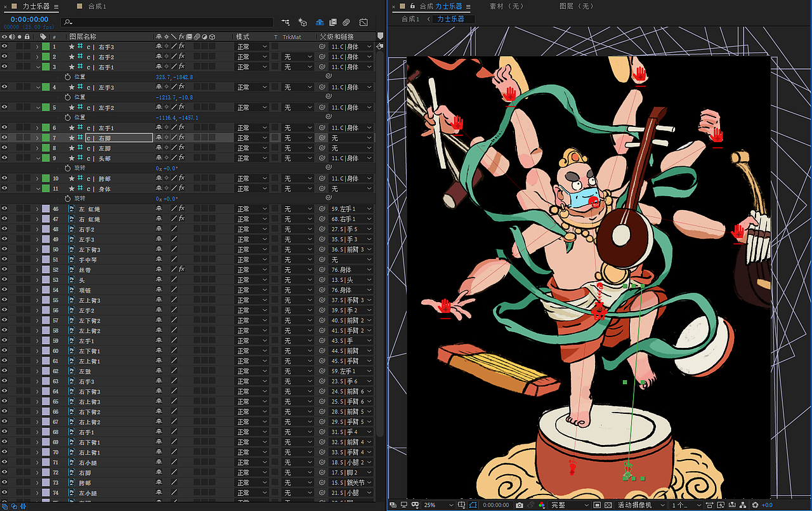Toggle hiding of shy layers in the timeline
The width and height of the screenshot is (812, 511).
point(319,22)
